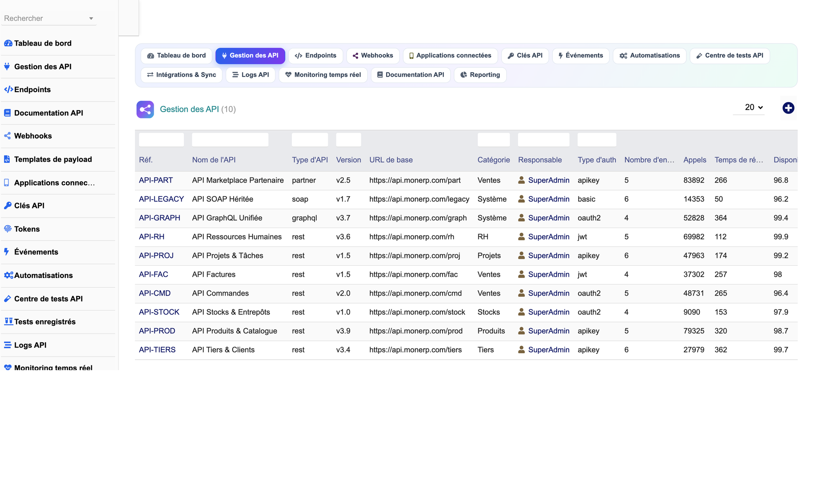Click the Logs API sidebar list icon

(8, 345)
